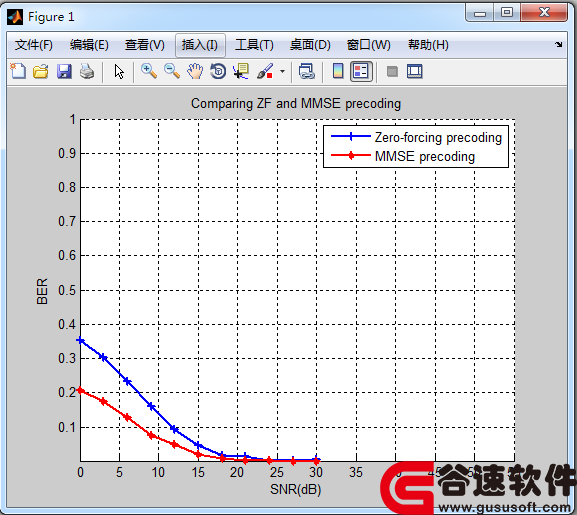Click the New Figure icon
577x515 pixels.
pyautogui.click(x=18, y=71)
